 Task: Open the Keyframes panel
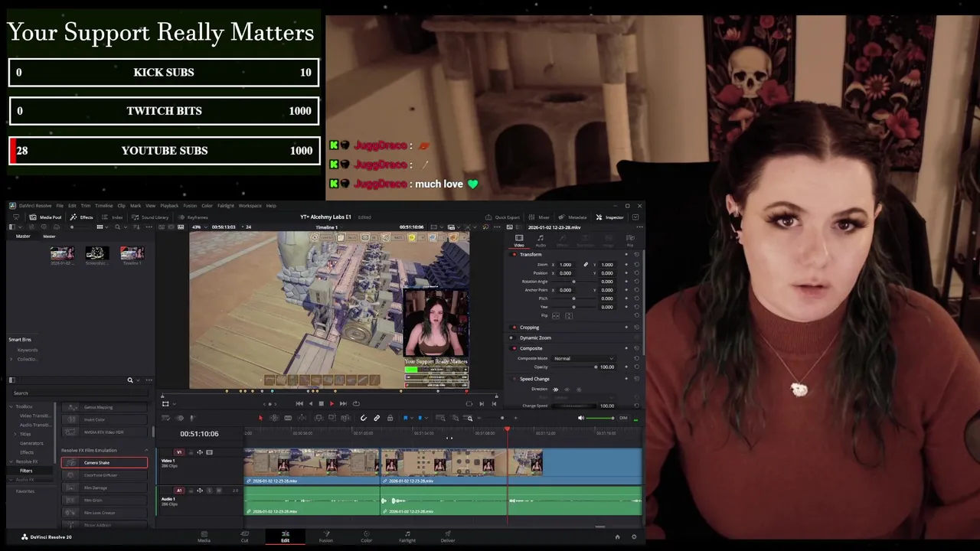tap(193, 217)
